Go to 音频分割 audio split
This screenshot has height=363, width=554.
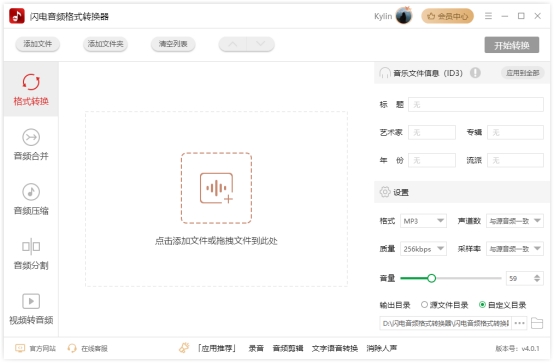[31, 254]
